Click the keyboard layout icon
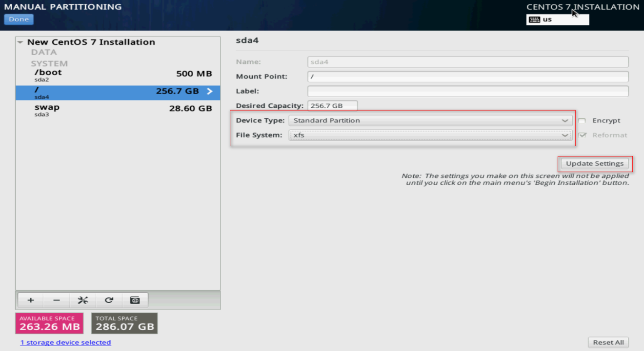Viewport: 644px width, 351px height. [x=534, y=19]
